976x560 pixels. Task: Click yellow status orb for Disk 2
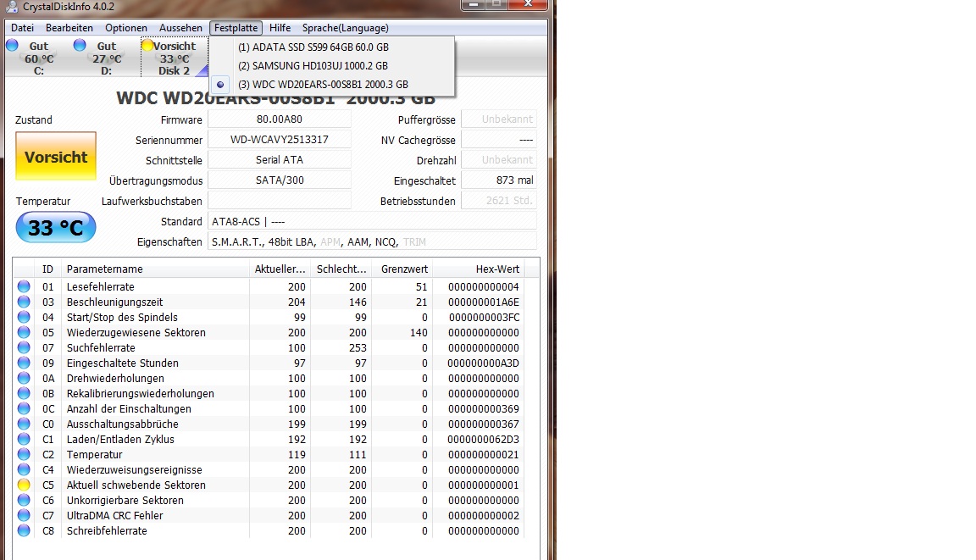147,45
